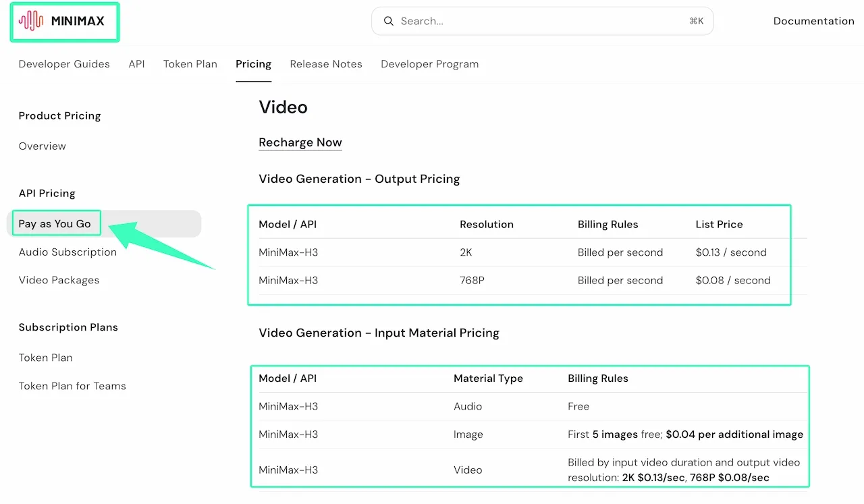Open the Audio Subscription sidebar link
This screenshot has width=864, height=504.
tap(67, 252)
